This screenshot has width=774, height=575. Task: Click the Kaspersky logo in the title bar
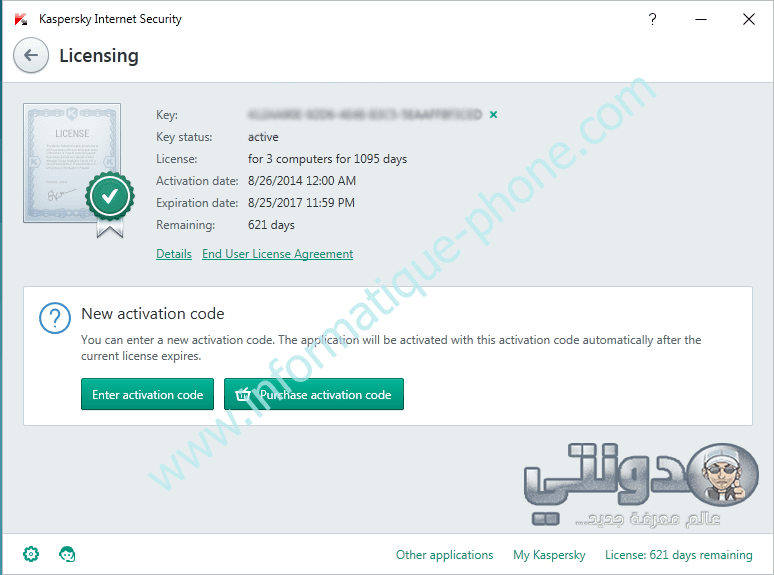21,19
